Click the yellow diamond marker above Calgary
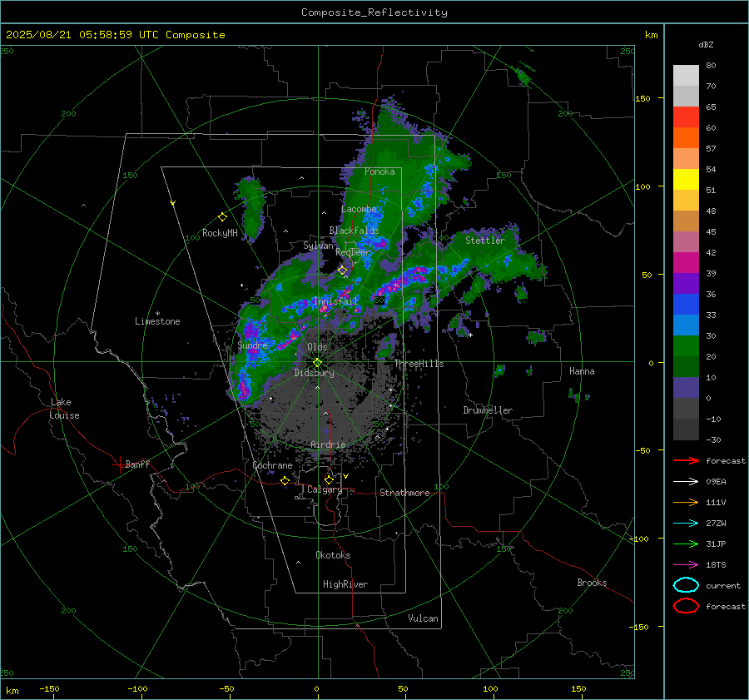749x700 pixels. pyautogui.click(x=329, y=479)
